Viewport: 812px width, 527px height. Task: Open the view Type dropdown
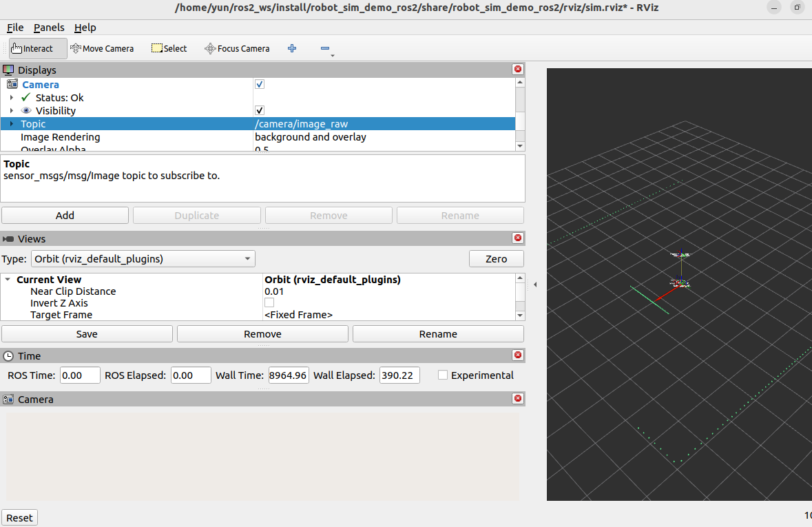click(143, 258)
